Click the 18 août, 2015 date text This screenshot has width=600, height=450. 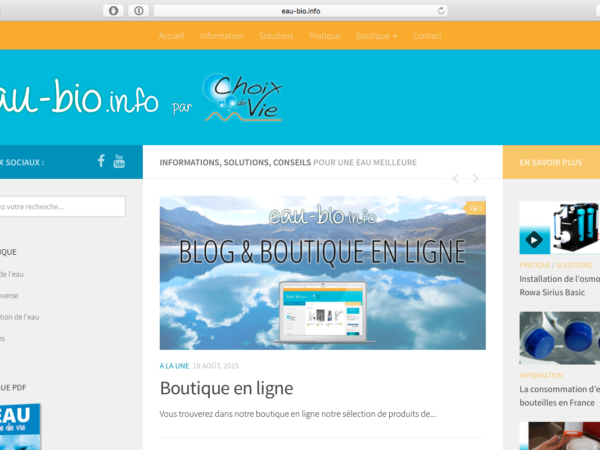coord(216,366)
